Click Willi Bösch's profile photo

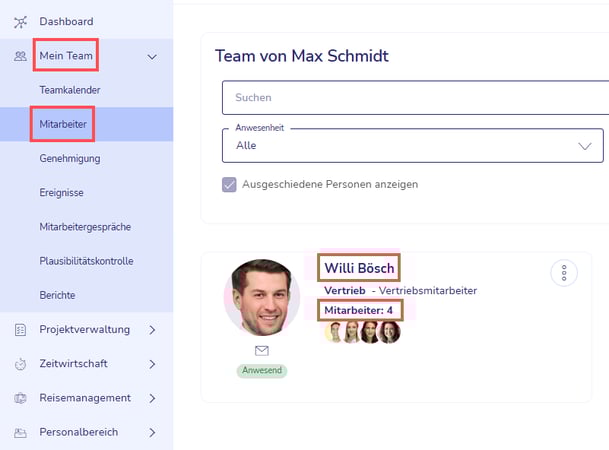(x=262, y=296)
